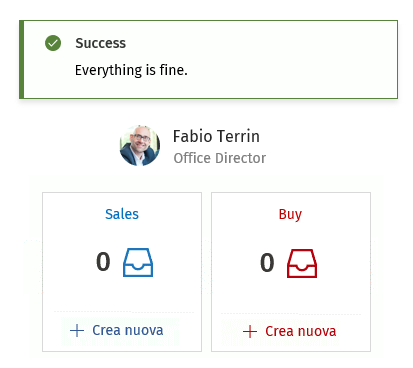Click the Fabio Terrin name text
Image resolution: width=413 pixels, height=368 pixels.
click(x=216, y=136)
